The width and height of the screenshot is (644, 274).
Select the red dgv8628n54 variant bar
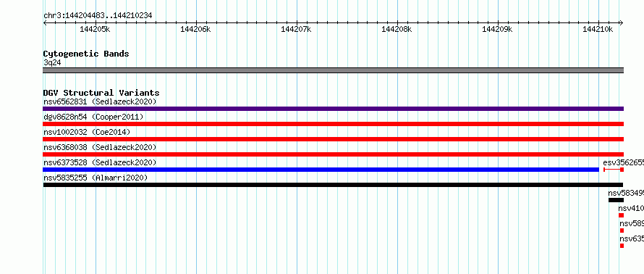pyautogui.click(x=333, y=124)
